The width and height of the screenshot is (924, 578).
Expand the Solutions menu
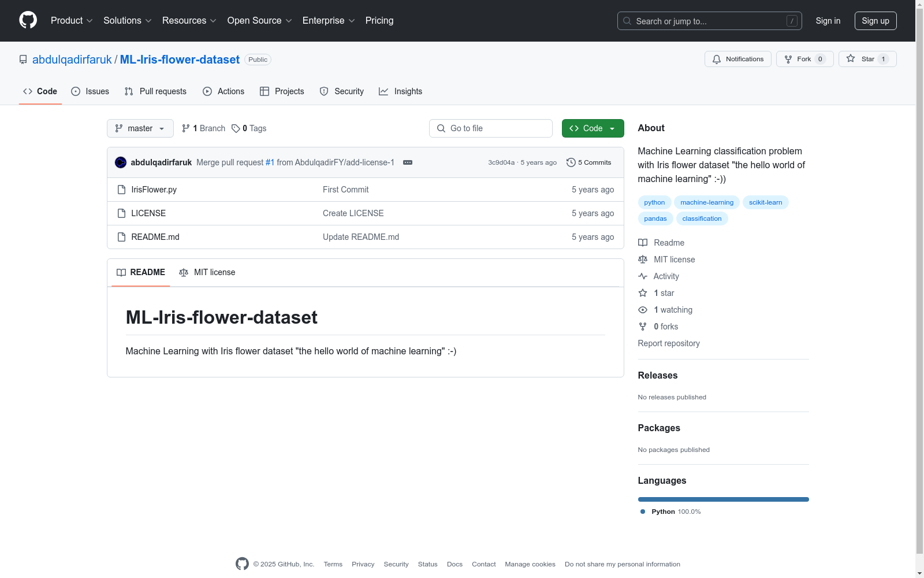point(128,21)
